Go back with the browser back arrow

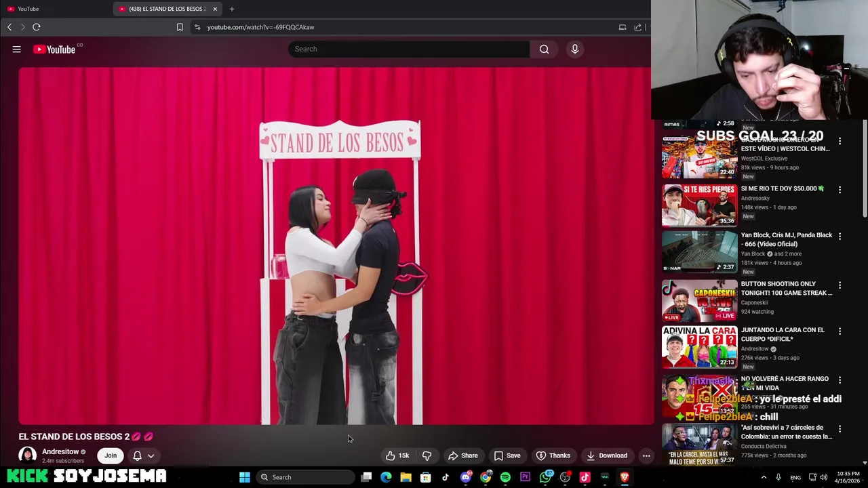click(9, 27)
